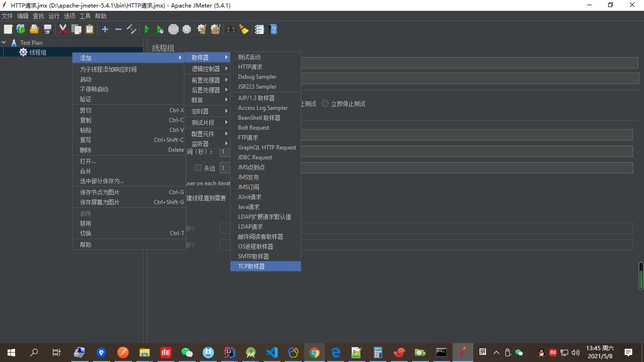The width and height of the screenshot is (644, 362).
Task: Click the 线程组 gear icon in tree
Action: pyautogui.click(x=23, y=52)
